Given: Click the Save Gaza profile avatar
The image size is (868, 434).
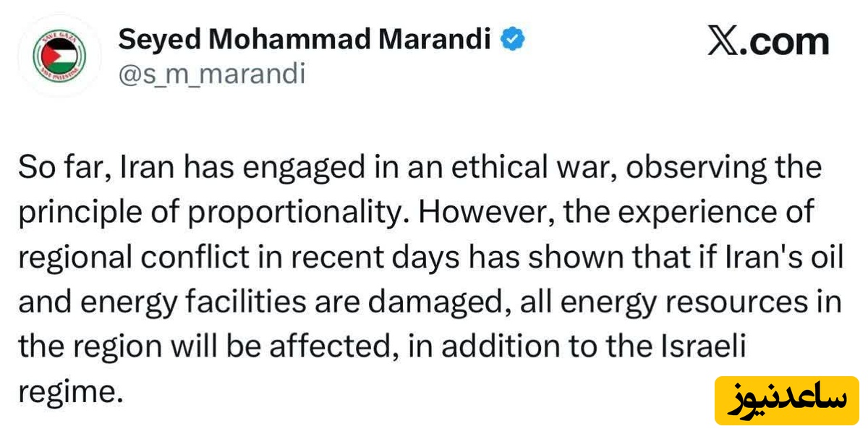Looking at the screenshot, I should tap(61, 56).
